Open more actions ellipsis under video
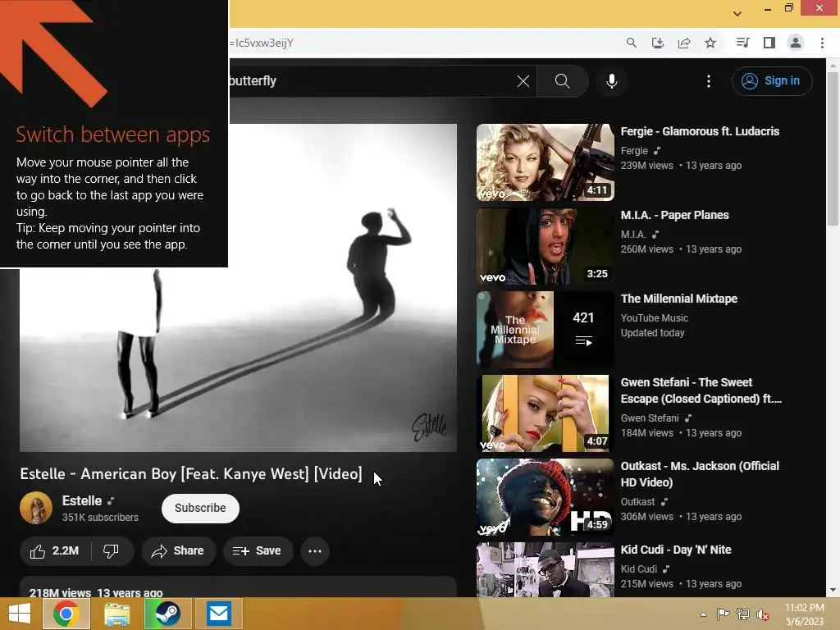 [315, 550]
